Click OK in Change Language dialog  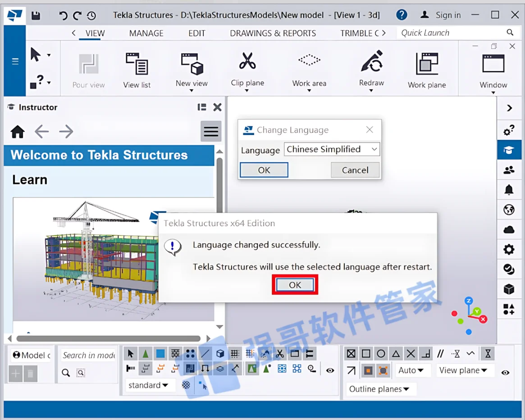264,170
